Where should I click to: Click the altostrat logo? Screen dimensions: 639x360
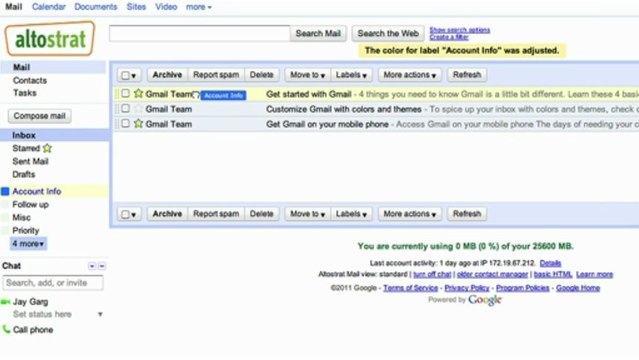coord(50,39)
